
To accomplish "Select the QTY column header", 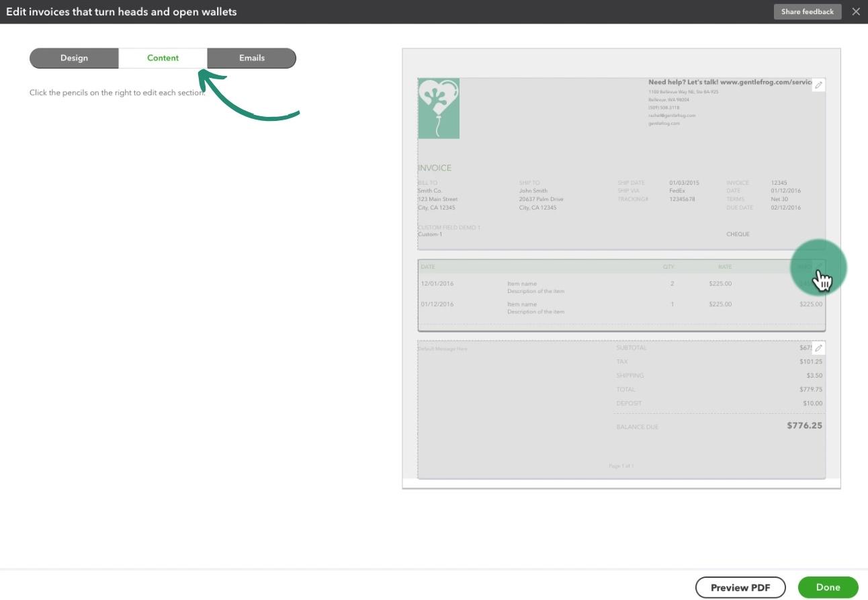I will point(668,267).
